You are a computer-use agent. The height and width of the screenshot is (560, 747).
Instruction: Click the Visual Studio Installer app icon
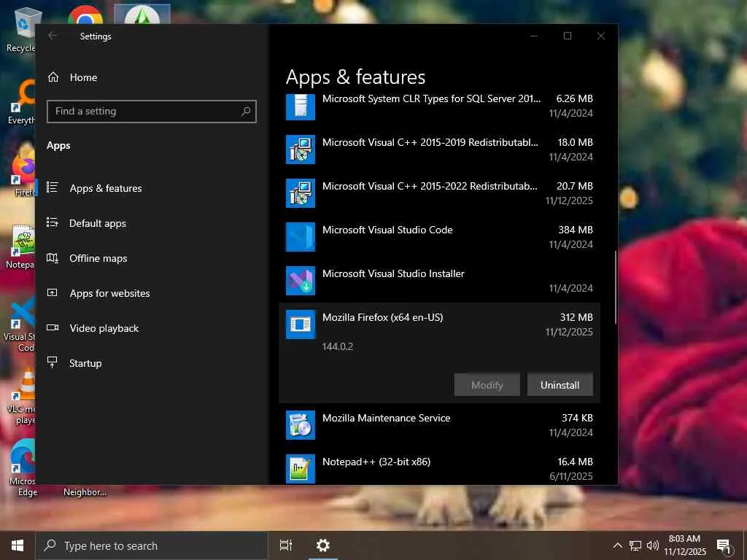(300, 281)
